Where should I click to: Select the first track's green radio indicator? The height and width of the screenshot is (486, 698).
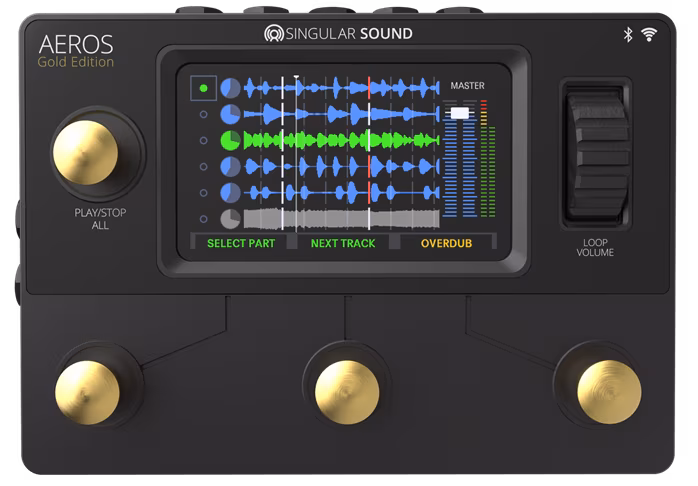(203, 88)
